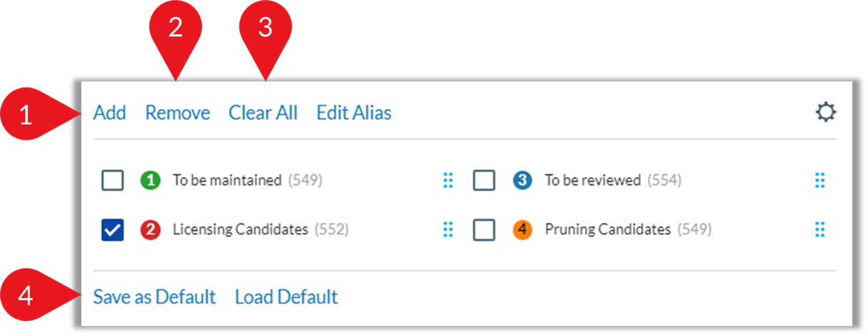This screenshot has width=868, height=336.
Task: Click Load Default
Action: [x=287, y=297]
